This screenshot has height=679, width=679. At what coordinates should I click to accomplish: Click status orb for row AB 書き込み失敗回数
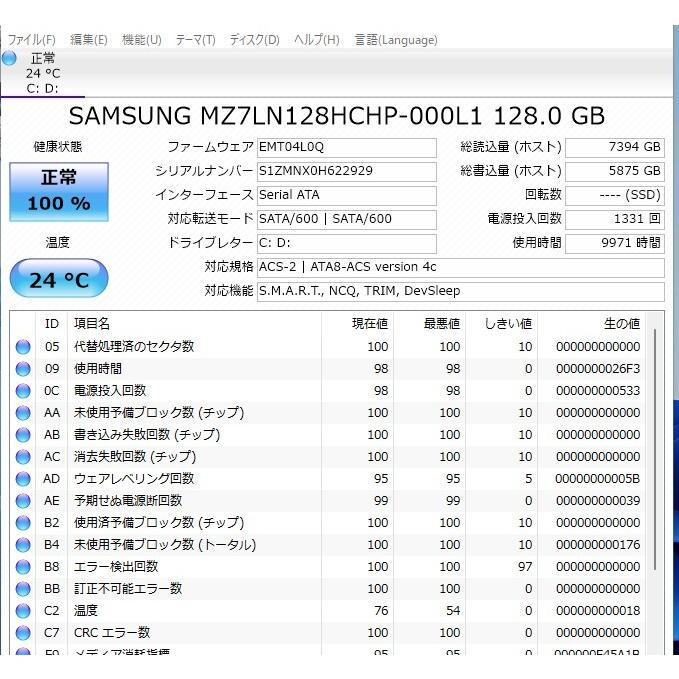(x=23, y=435)
